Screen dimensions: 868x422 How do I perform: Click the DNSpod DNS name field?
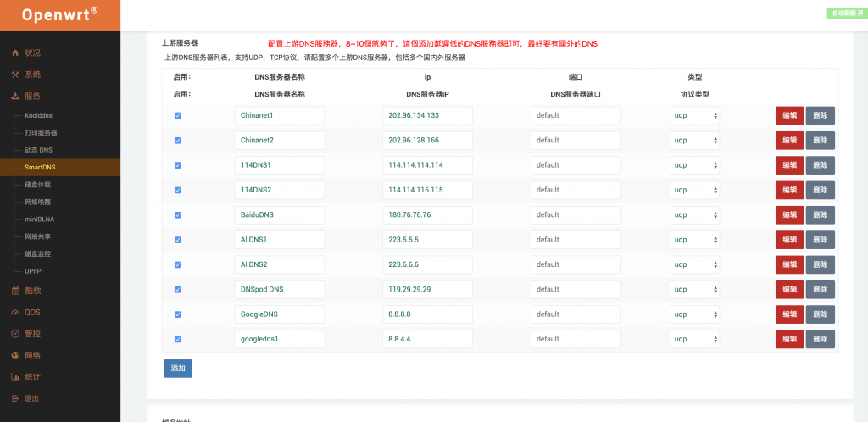pyautogui.click(x=280, y=289)
